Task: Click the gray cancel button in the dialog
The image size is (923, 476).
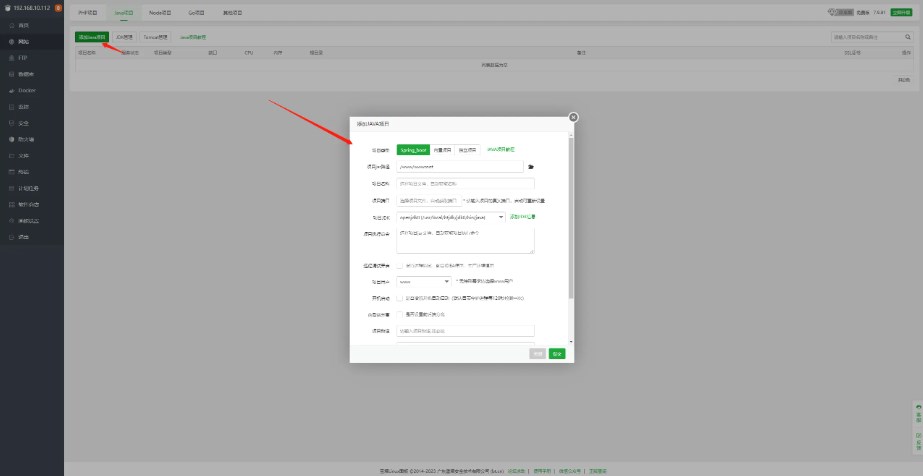Action: [537, 354]
